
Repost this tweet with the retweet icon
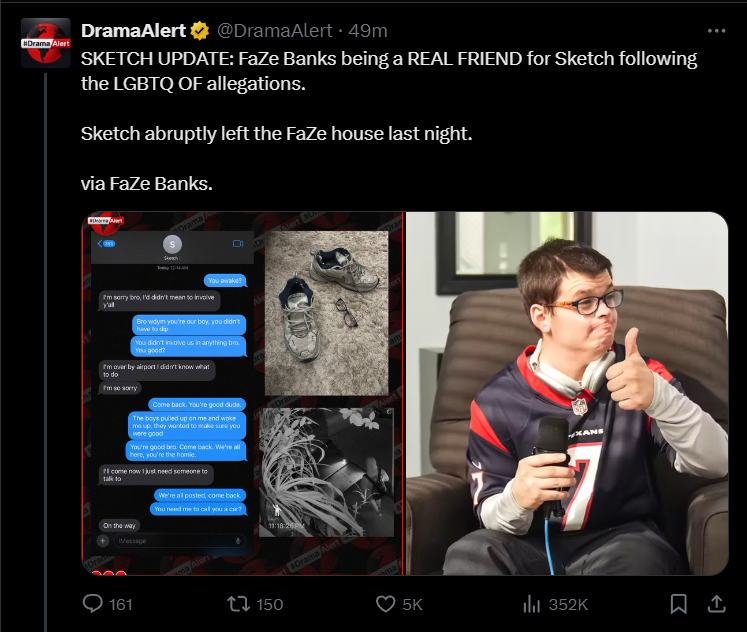[x=239, y=604]
